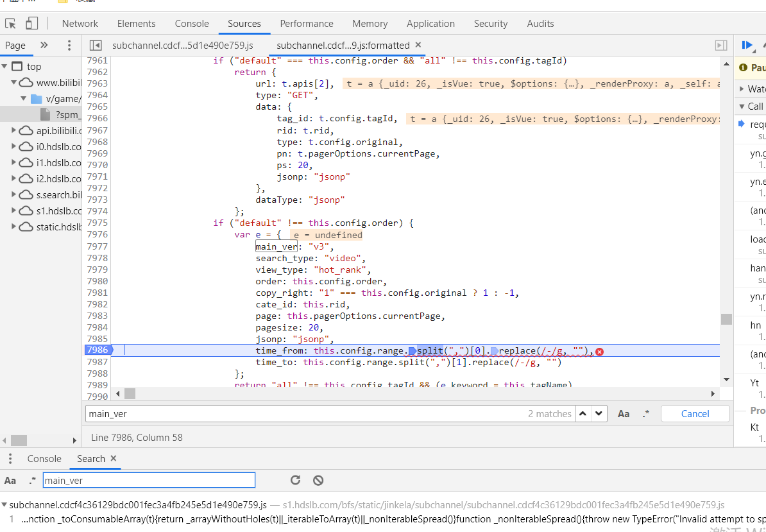Go to next find match arrow

599,414
